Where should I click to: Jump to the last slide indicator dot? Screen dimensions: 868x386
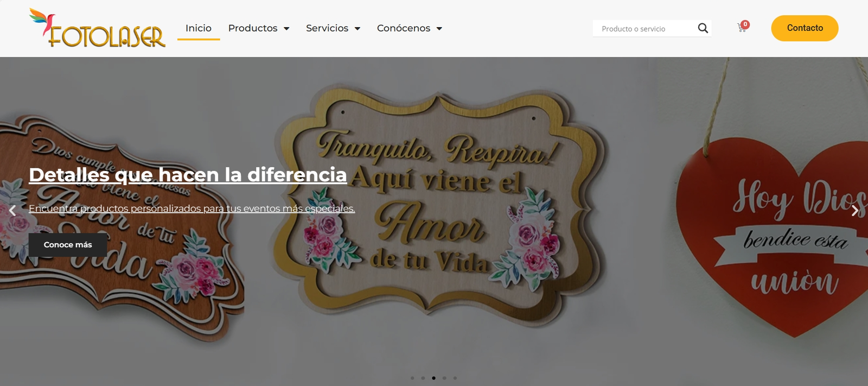pyautogui.click(x=455, y=378)
